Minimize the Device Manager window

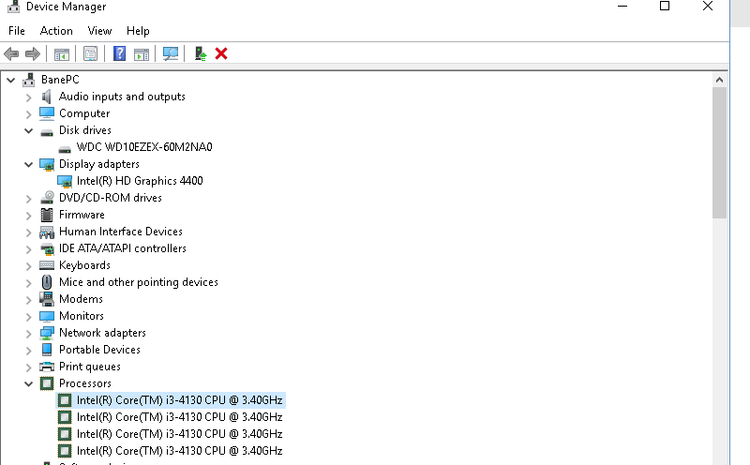[622, 6]
